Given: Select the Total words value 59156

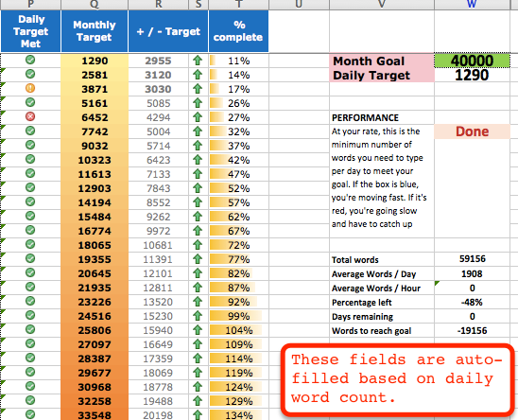Looking at the screenshot, I should tap(472, 259).
